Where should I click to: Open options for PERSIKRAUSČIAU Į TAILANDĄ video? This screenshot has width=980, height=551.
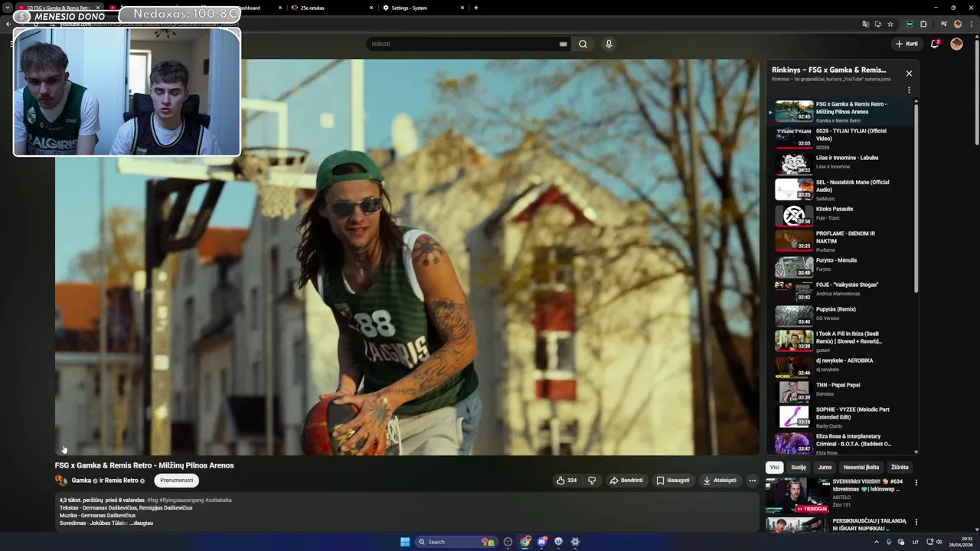[916, 522]
